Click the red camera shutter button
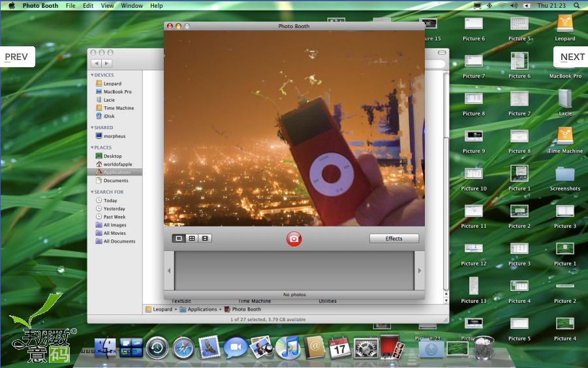Image resolution: width=588 pixels, height=368 pixels. [x=294, y=239]
